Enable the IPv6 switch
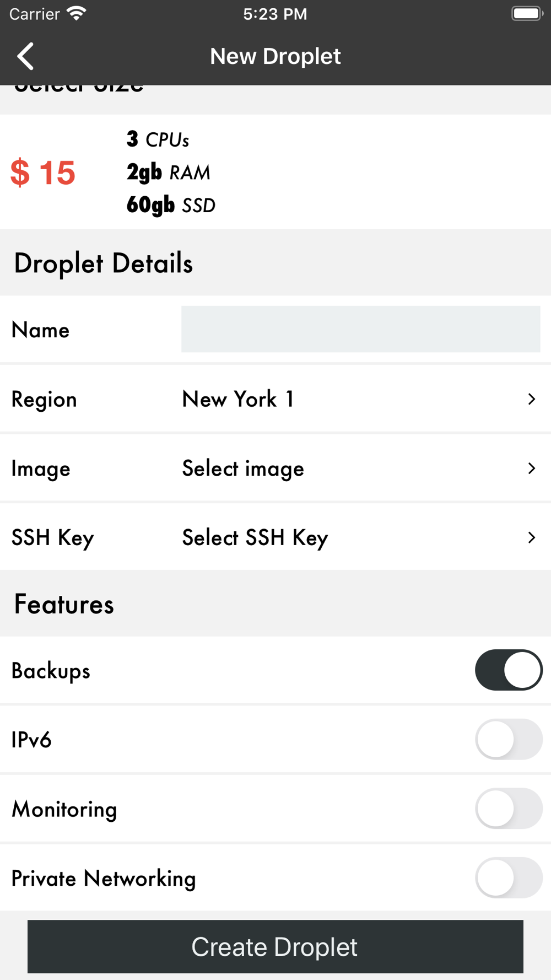The width and height of the screenshot is (551, 980). pyautogui.click(x=509, y=739)
